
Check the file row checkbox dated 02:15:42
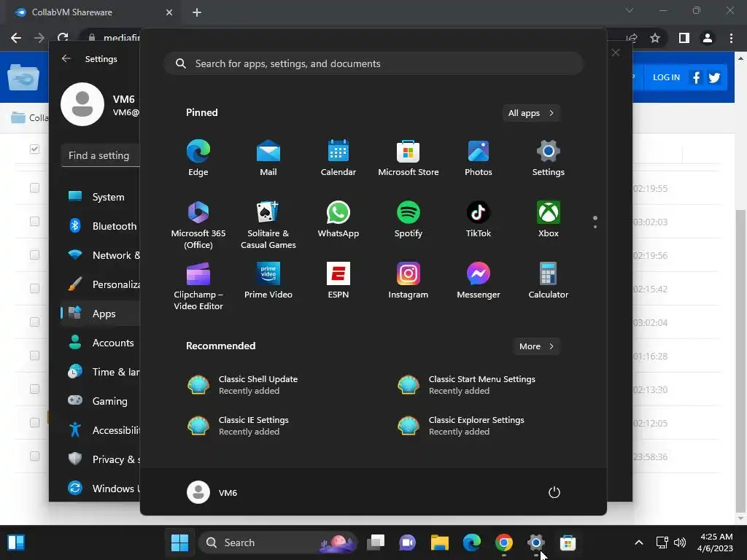point(34,289)
